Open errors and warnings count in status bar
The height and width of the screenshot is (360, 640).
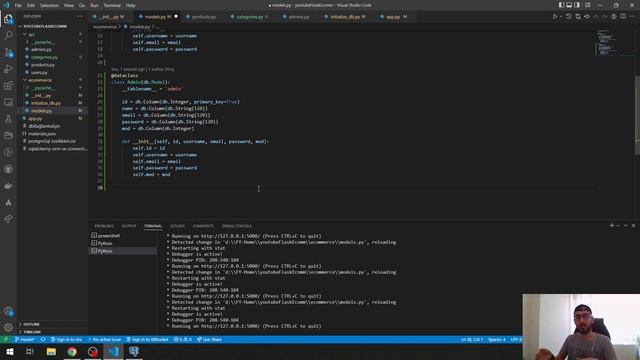click(182, 340)
